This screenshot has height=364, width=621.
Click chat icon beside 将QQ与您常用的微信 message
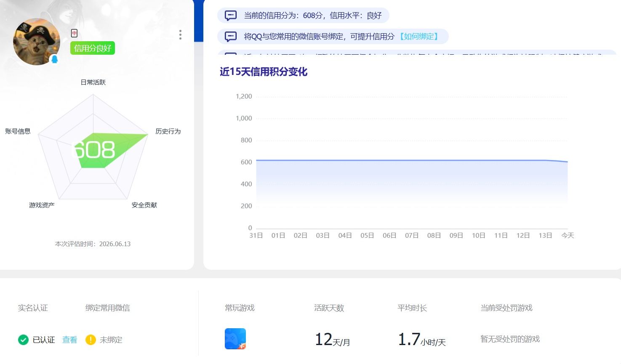point(231,37)
